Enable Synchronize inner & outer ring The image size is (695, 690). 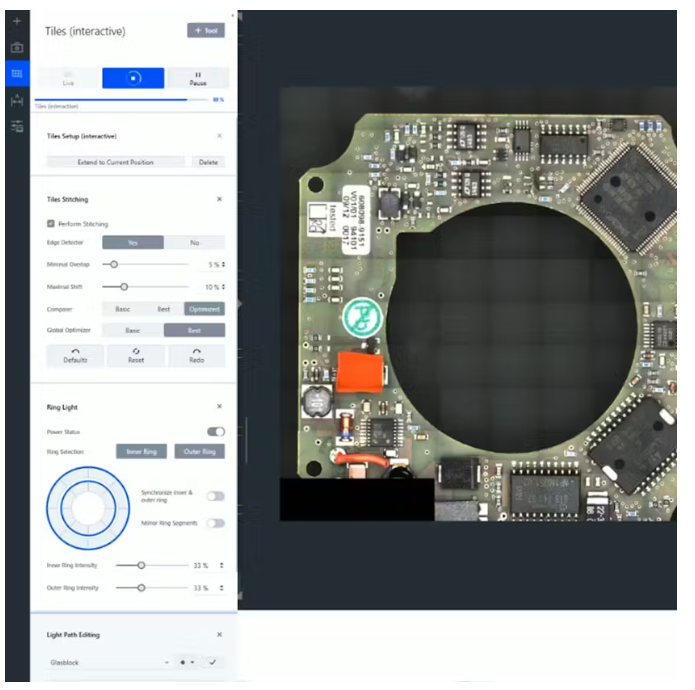215,496
